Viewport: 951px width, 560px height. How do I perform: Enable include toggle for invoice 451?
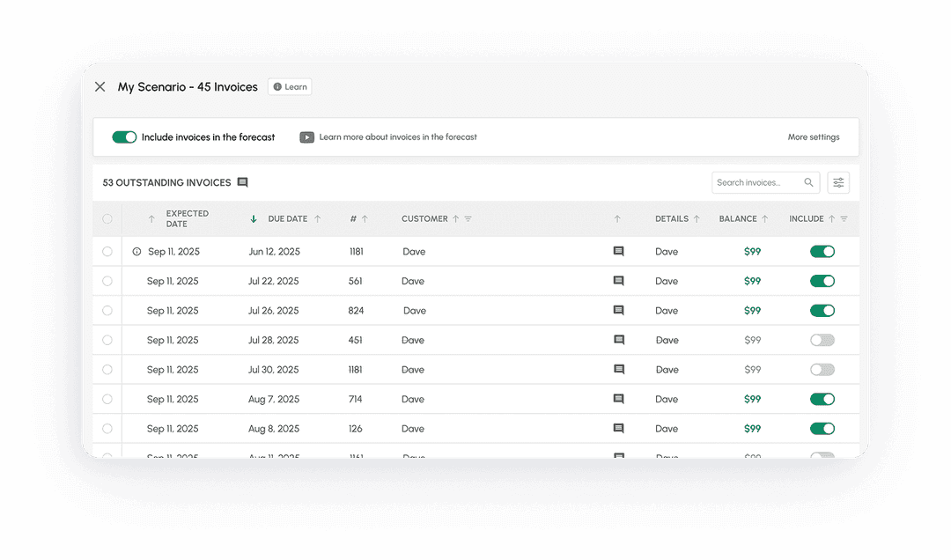click(x=822, y=341)
